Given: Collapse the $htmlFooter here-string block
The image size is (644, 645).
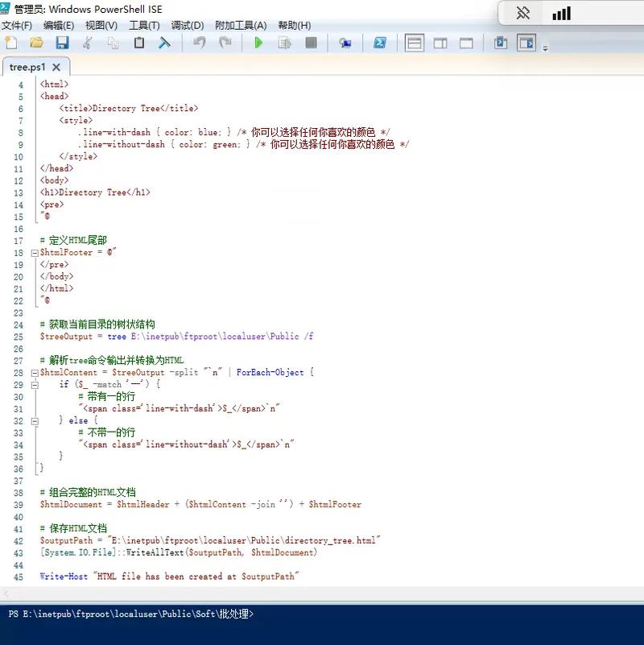Looking at the screenshot, I should pos(34,253).
